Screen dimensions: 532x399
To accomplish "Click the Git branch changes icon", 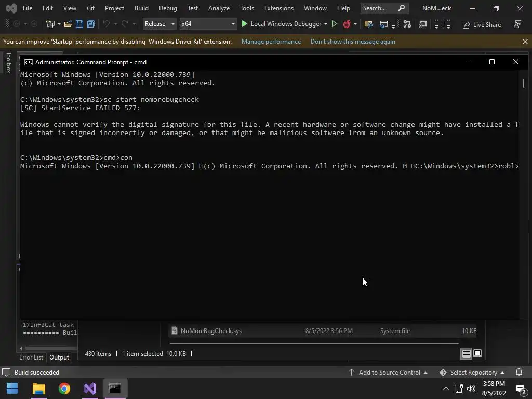I will click(x=407, y=24).
